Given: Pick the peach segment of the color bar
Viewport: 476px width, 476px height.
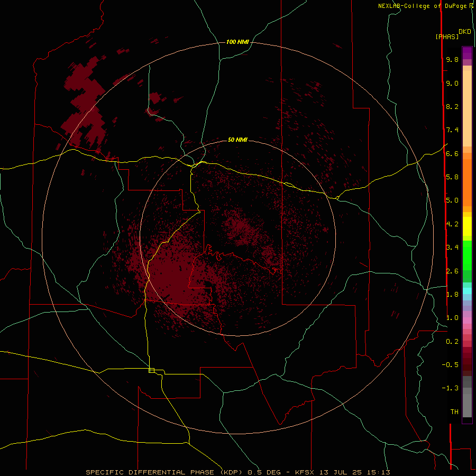Looking at the screenshot, I should click(467, 106).
